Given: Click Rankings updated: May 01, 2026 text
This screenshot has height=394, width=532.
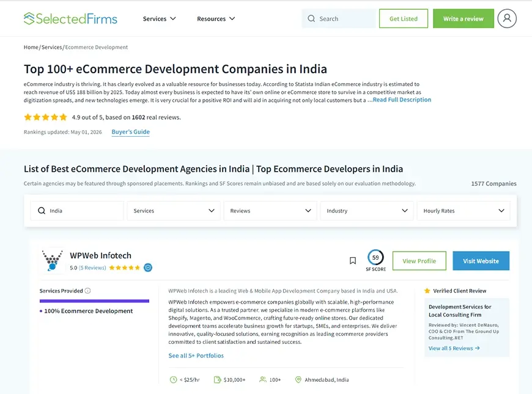Looking at the screenshot, I should coord(63,132).
